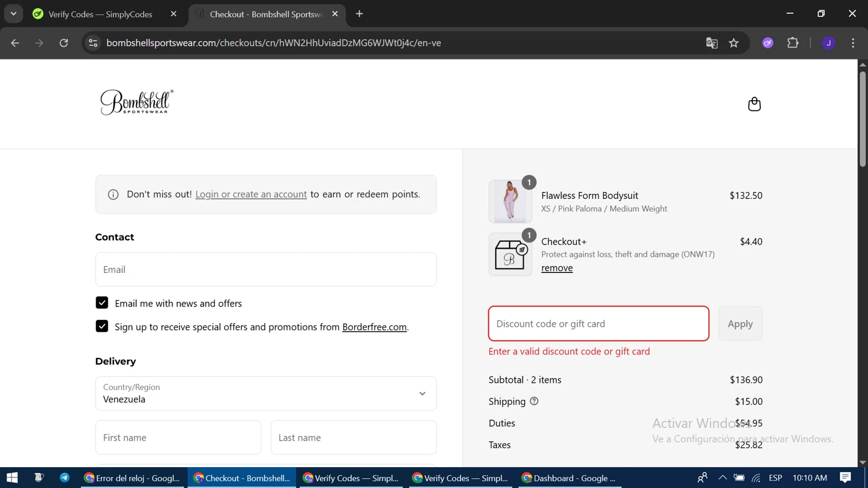Click "Login or create an account" link

tap(251, 194)
